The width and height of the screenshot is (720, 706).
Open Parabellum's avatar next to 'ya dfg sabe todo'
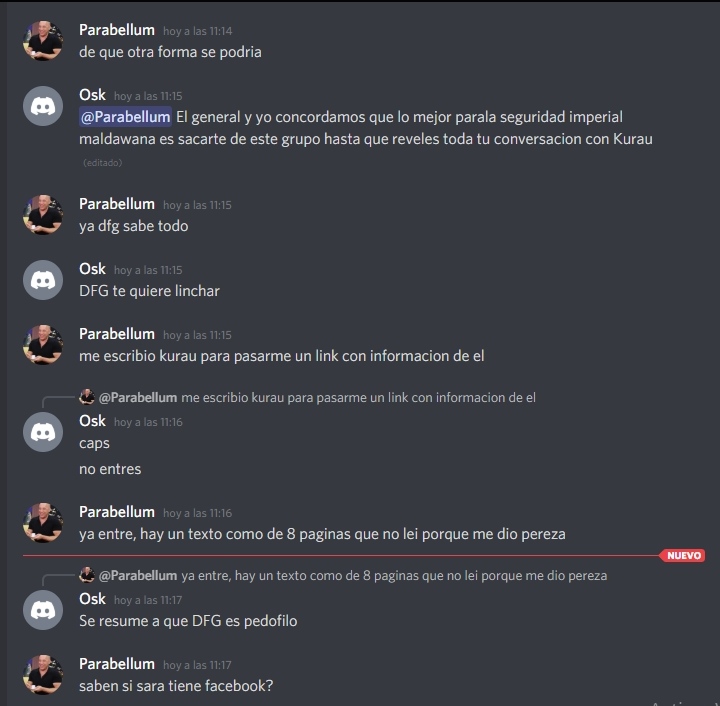(43, 215)
